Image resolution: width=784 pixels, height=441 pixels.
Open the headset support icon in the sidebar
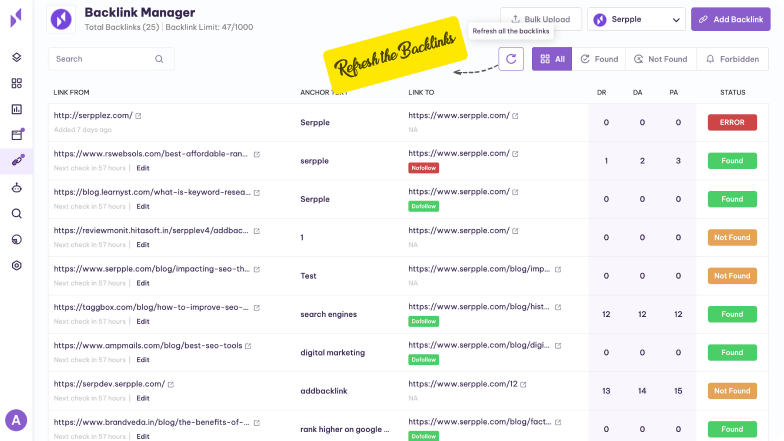coord(16,240)
